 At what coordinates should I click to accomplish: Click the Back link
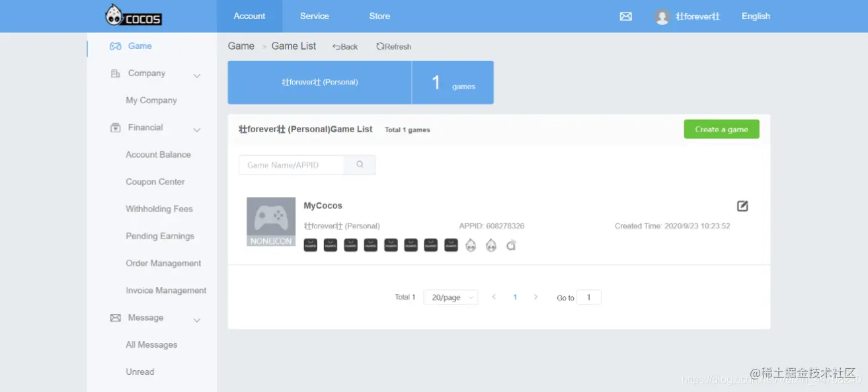tap(345, 47)
